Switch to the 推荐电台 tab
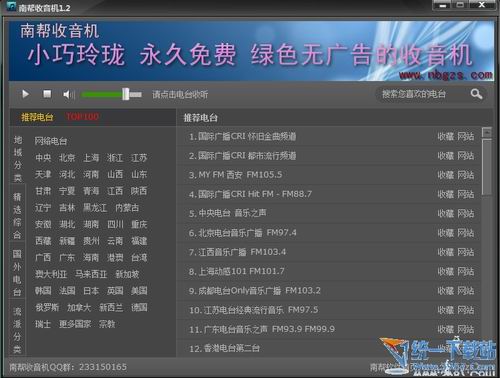The width and height of the screenshot is (500, 378). coord(37,117)
